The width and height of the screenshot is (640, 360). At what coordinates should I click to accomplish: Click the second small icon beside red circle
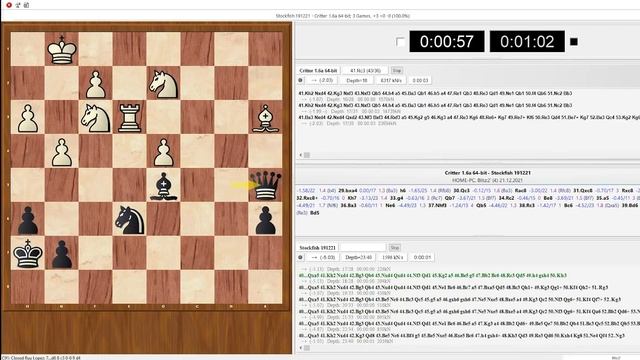(x=18, y=5)
